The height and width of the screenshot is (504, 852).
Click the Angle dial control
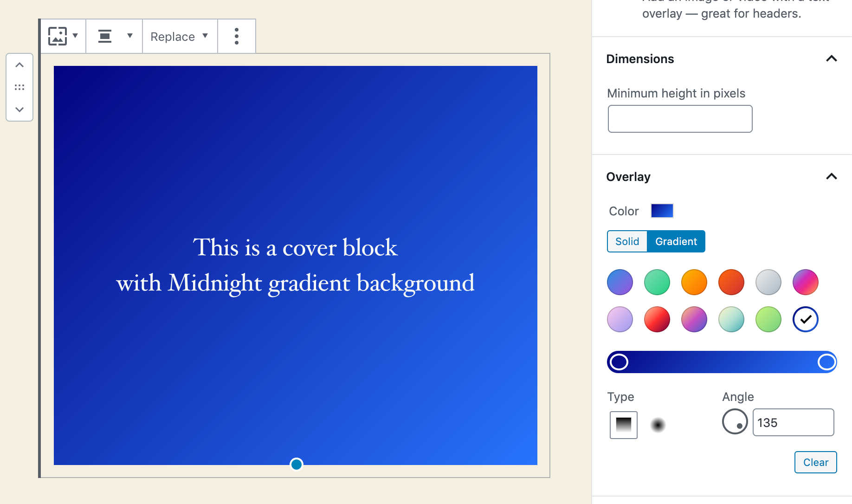tap(735, 422)
